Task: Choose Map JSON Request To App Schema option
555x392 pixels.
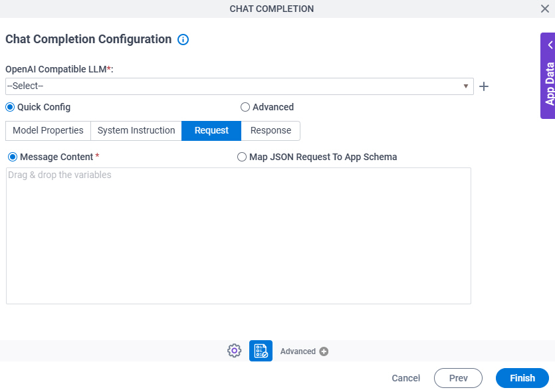Action: [x=242, y=157]
